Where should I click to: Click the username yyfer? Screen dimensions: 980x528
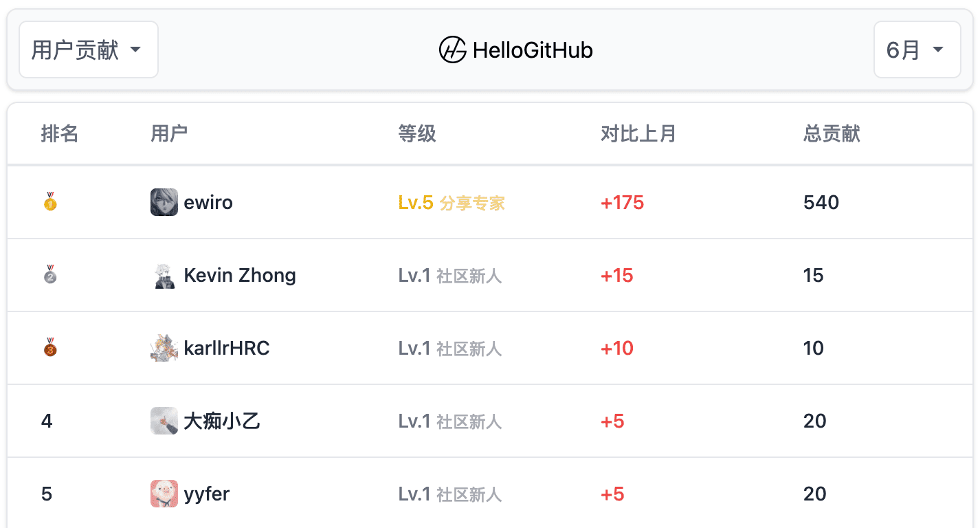(x=207, y=494)
